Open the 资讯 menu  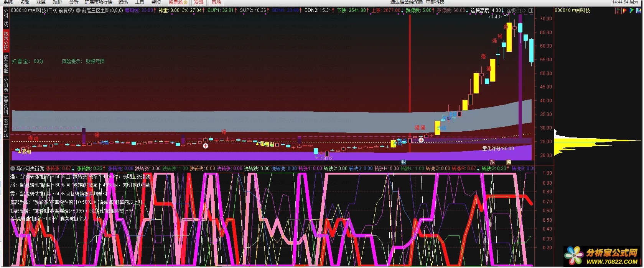click(x=123, y=2)
